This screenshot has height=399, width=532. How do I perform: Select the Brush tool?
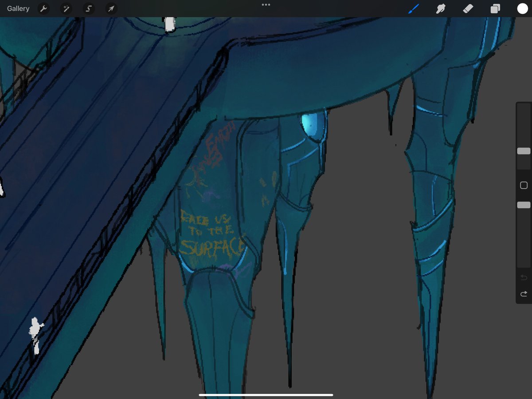[413, 8]
